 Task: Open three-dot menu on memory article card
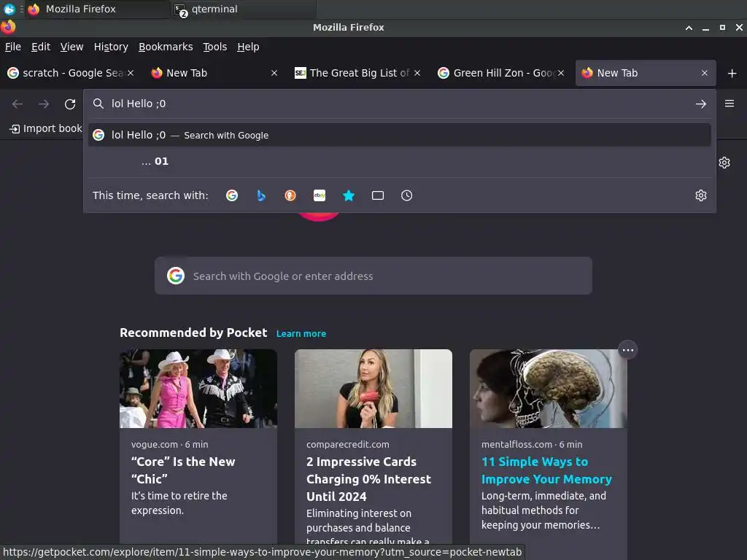point(628,350)
